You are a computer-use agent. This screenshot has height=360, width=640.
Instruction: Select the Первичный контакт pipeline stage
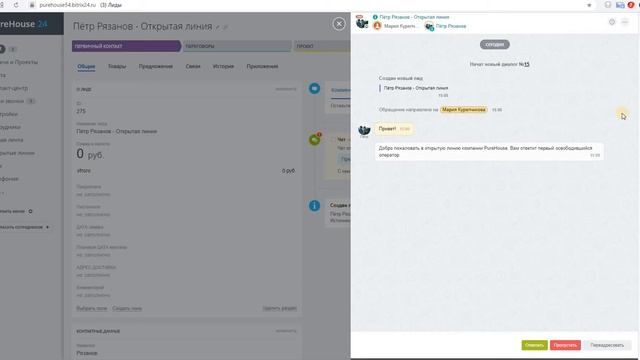[127, 46]
